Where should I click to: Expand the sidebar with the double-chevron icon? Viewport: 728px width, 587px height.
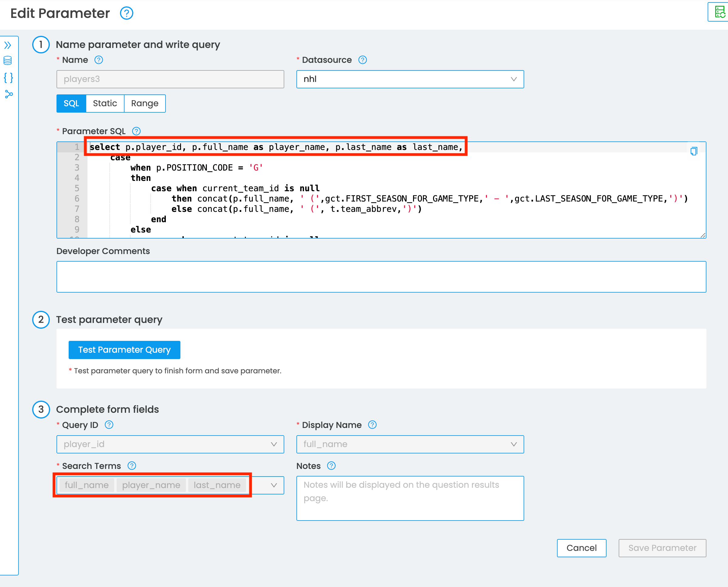point(8,45)
